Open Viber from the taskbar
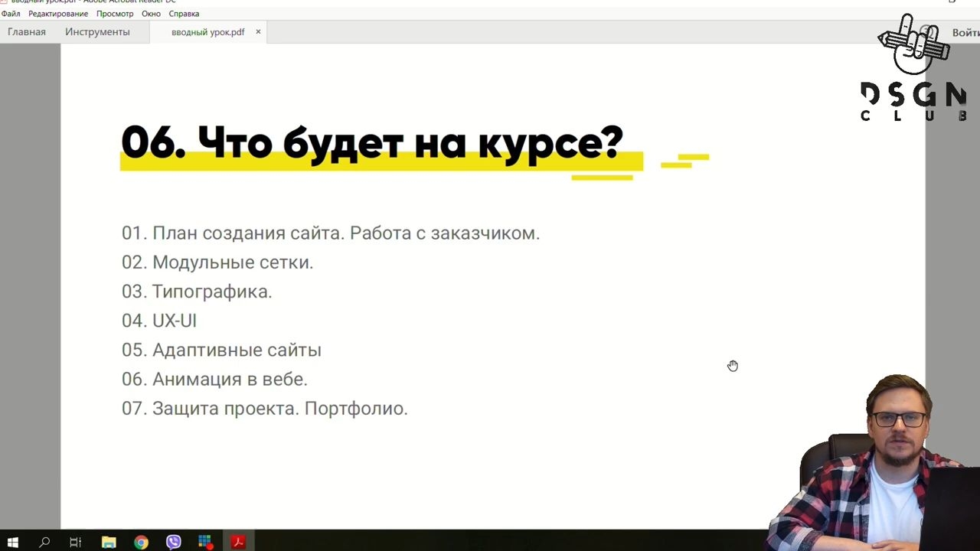Screen dimensions: 980x551 coord(173,542)
